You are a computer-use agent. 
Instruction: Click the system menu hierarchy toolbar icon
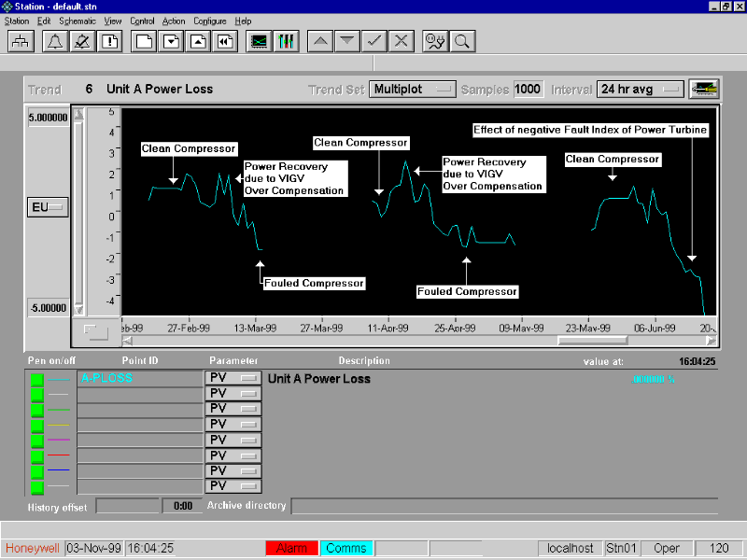click(21, 41)
